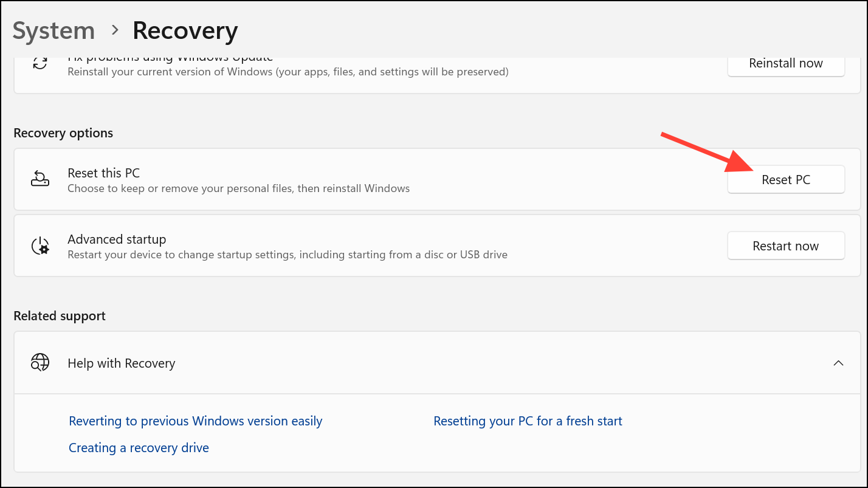Click the Windows Update refresh icon
Viewport: 868px width, 488px height.
40,63
